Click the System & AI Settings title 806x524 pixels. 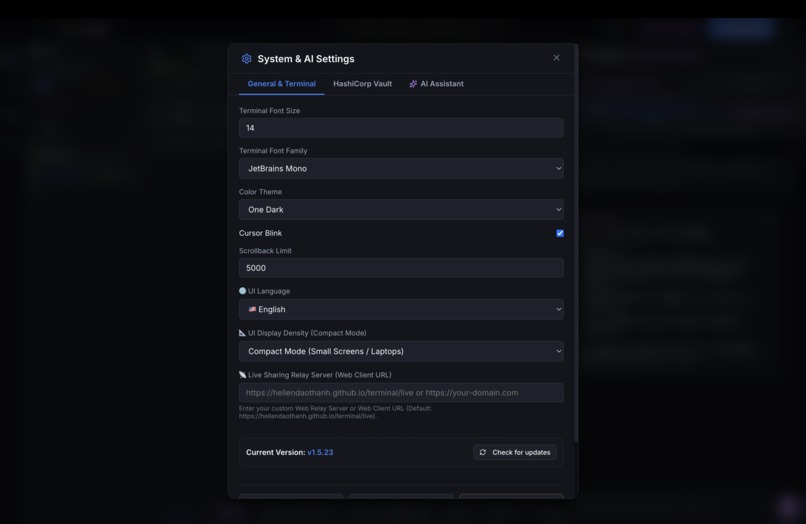point(306,59)
